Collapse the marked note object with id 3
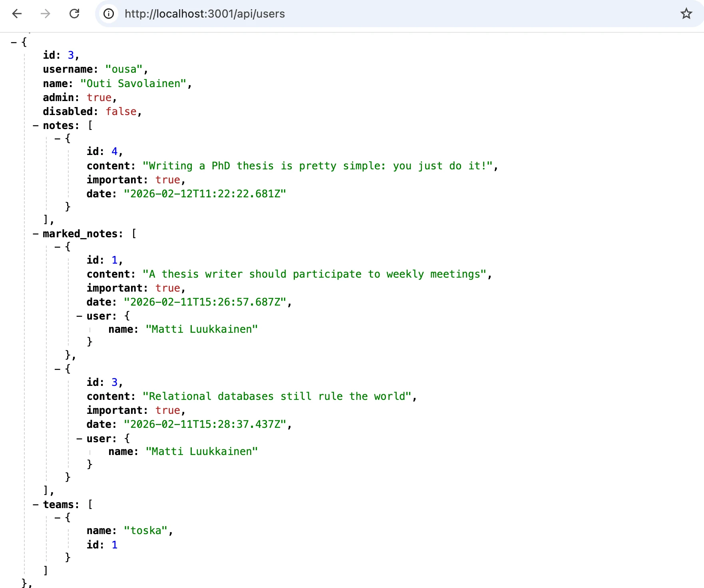 click(x=58, y=369)
